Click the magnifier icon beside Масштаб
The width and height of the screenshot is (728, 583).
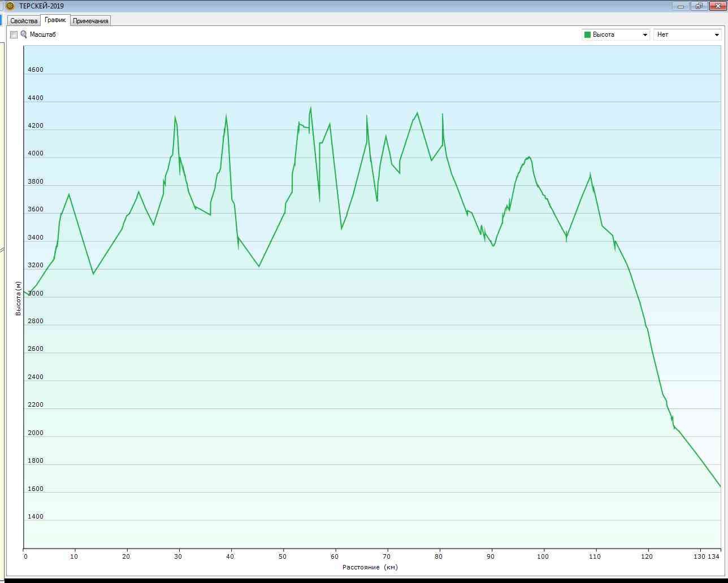24,34
